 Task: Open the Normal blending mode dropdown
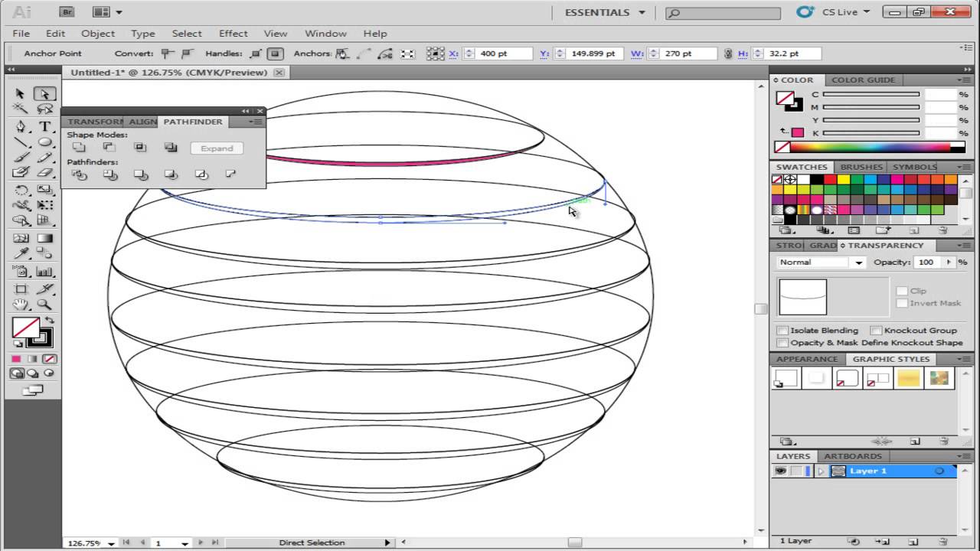[x=857, y=262]
